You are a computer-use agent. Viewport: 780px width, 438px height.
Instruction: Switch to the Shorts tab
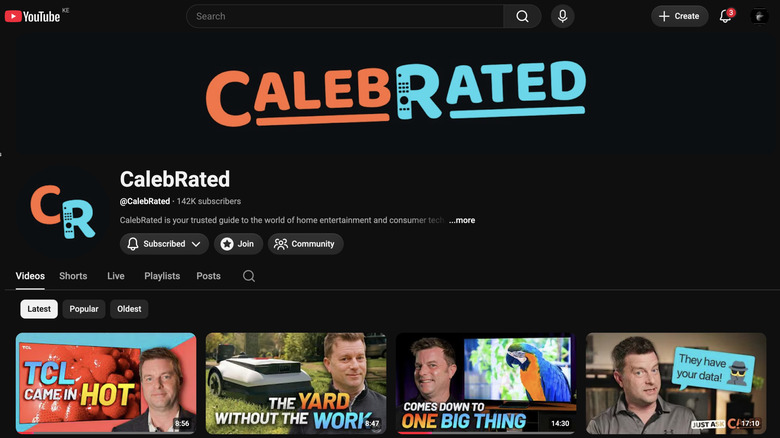[x=73, y=276]
